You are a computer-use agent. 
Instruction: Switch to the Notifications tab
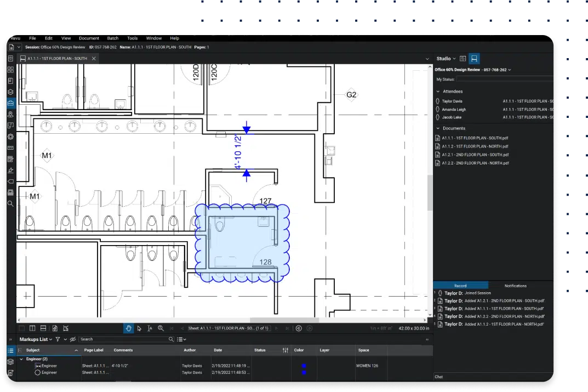click(x=515, y=286)
